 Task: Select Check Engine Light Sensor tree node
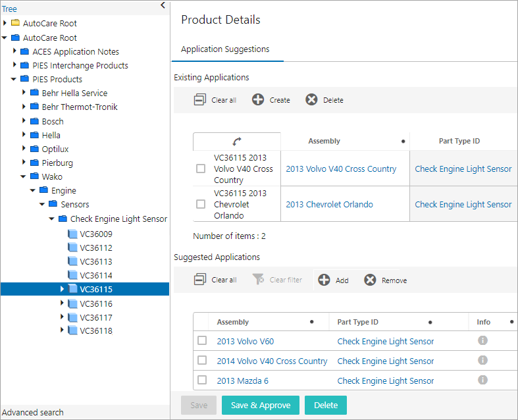118,219
